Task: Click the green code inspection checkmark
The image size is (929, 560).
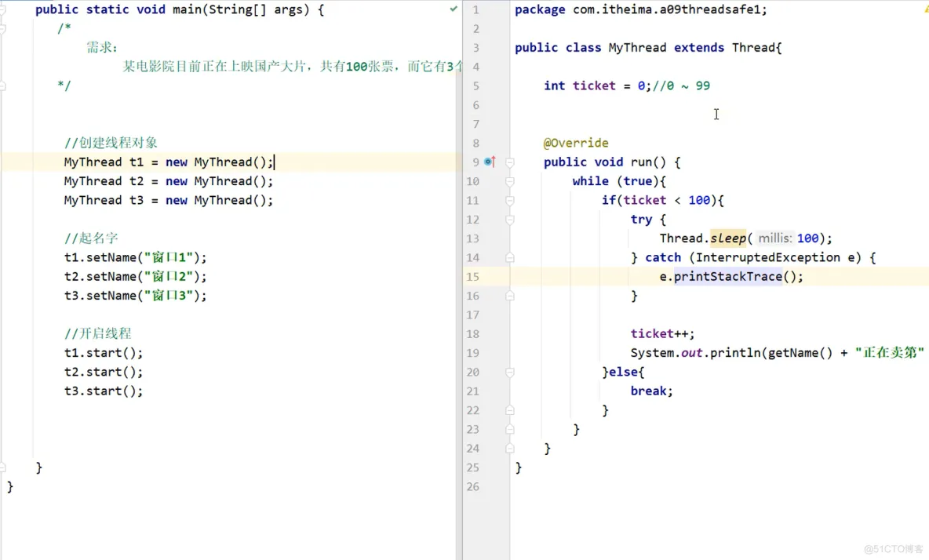Action: (453, 9)
